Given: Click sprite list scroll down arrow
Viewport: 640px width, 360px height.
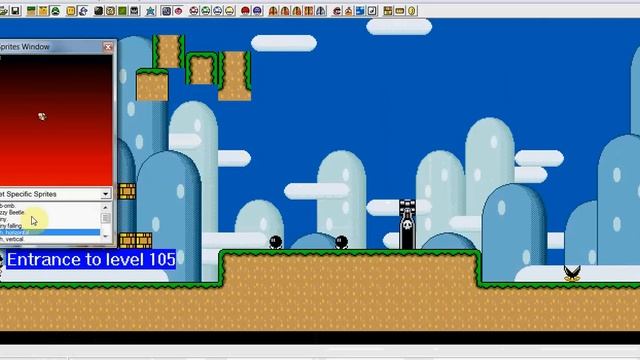Looking at the screenshot, I should pos(105,236).
